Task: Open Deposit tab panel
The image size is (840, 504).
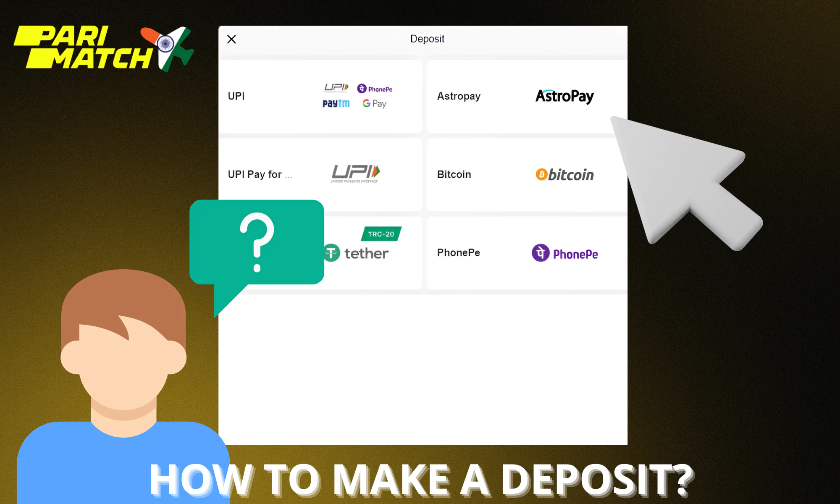Action: [426, 39]
